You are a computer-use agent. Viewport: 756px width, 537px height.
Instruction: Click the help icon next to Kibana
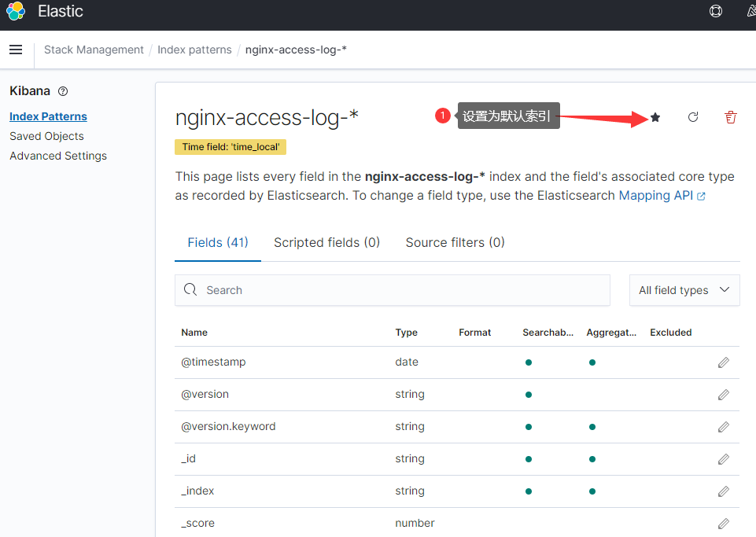click(x=63, y=91)
